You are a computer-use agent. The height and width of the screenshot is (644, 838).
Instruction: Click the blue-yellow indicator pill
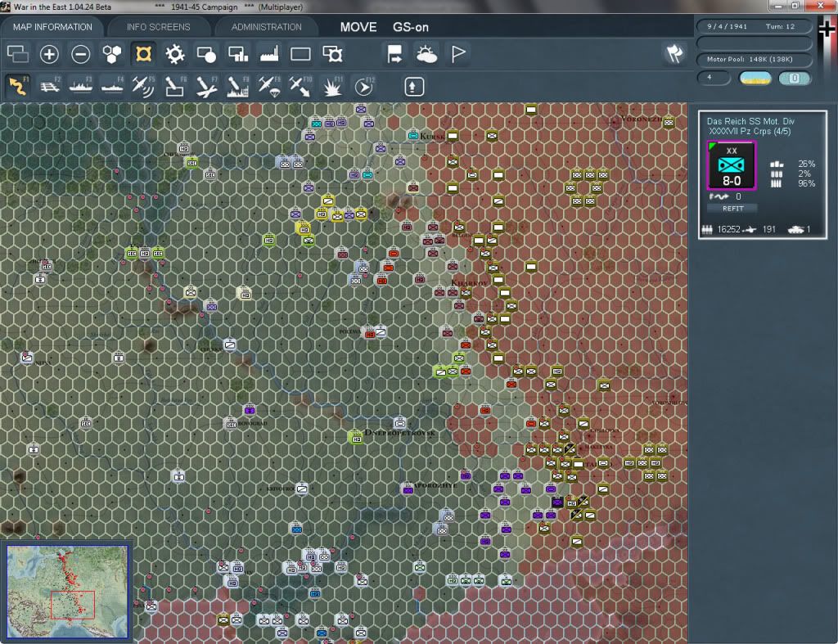tap(755, 79)
